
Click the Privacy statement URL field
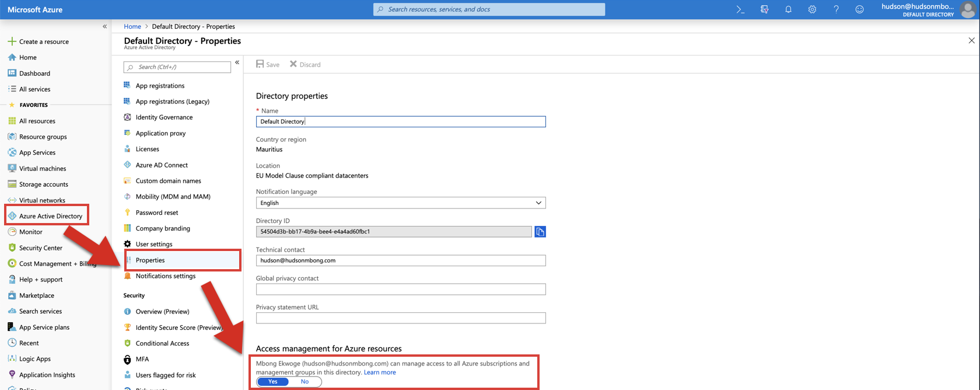[x=401, y=318]
